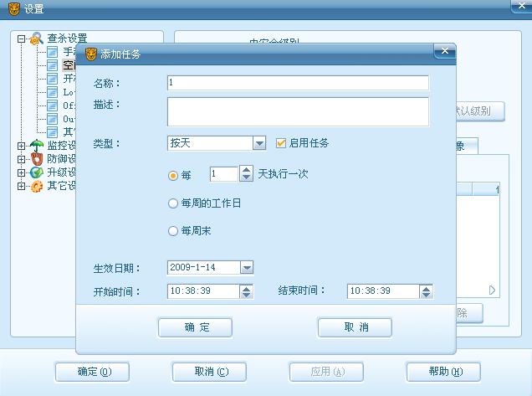532x396 pixels.
Task: Click 取消(C) in the 设置 window
Action: tap(209, 372)
